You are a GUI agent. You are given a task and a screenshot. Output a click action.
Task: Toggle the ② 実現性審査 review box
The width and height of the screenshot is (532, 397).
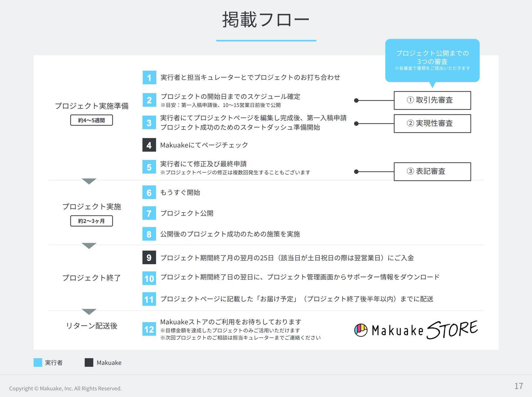pos(432,124)
